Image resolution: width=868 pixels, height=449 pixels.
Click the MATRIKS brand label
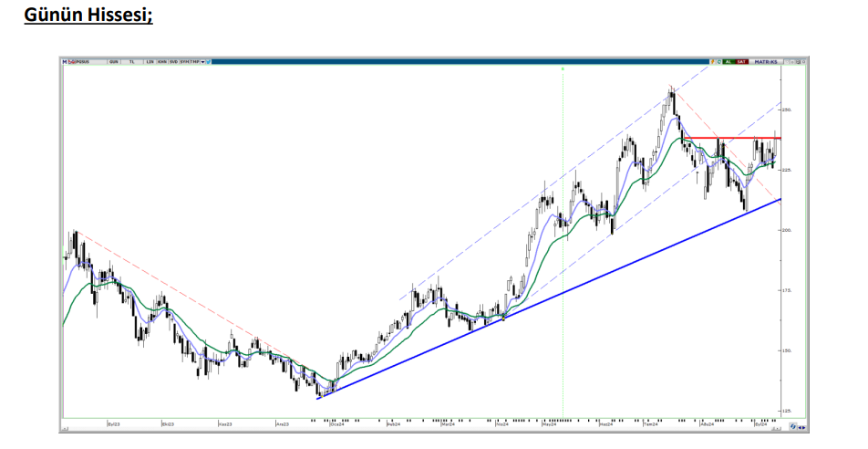(x=765, y=61)
